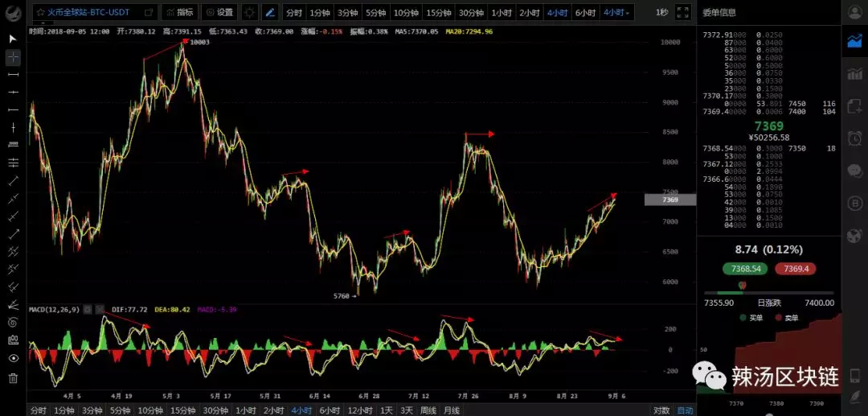Image resolution: width=868 pixels, height=416 pixels.
Task: Pop out the BTC-USDT chart window icon
Action: point(149,12)
